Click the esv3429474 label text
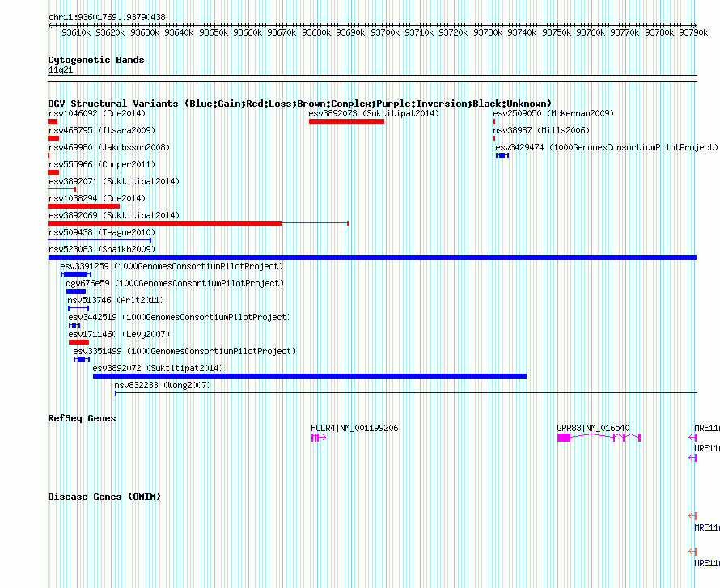 point(607,147)
